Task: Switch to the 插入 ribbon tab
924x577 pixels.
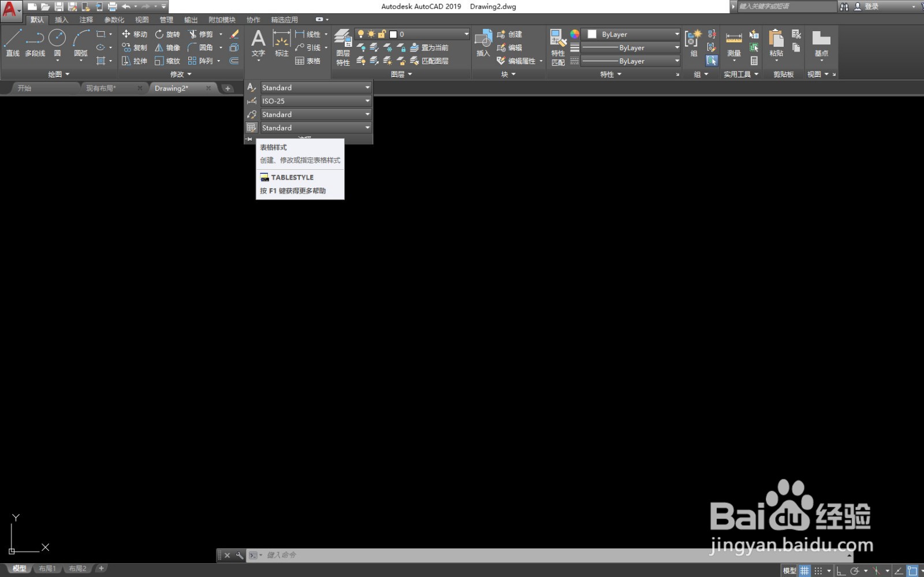Action: (61, 20)
